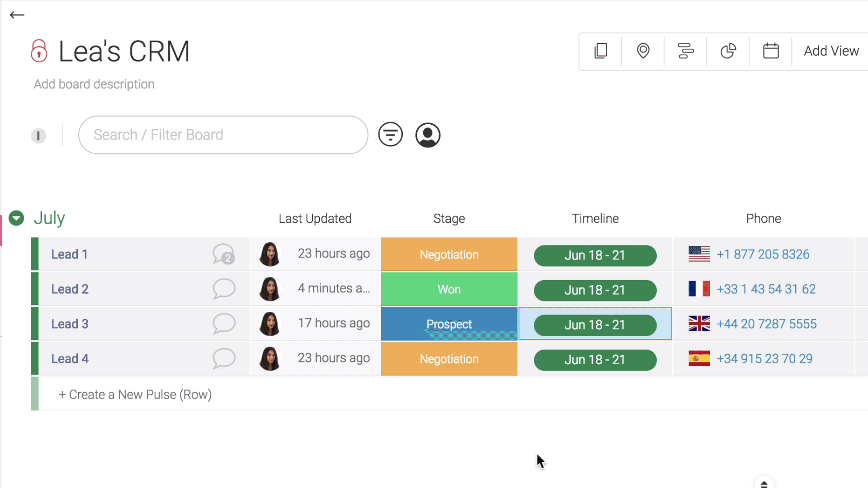The image size is (868, 488).
Task: Click Lead 4 updater avatar
Action: click(270, 358)
